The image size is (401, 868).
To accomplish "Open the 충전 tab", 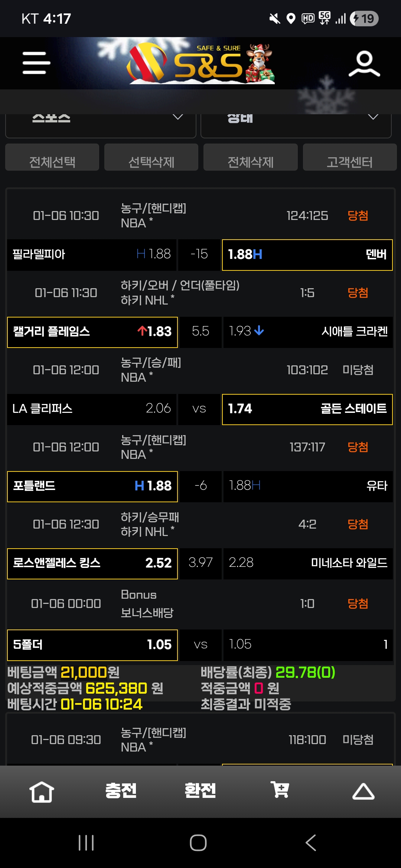I will (x=121, y=790).
